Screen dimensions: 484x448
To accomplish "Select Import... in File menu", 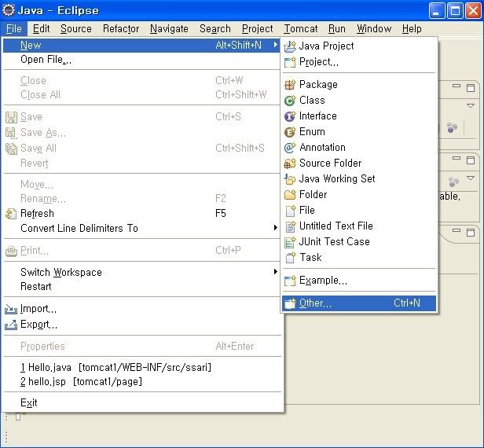I will [141, 309].
